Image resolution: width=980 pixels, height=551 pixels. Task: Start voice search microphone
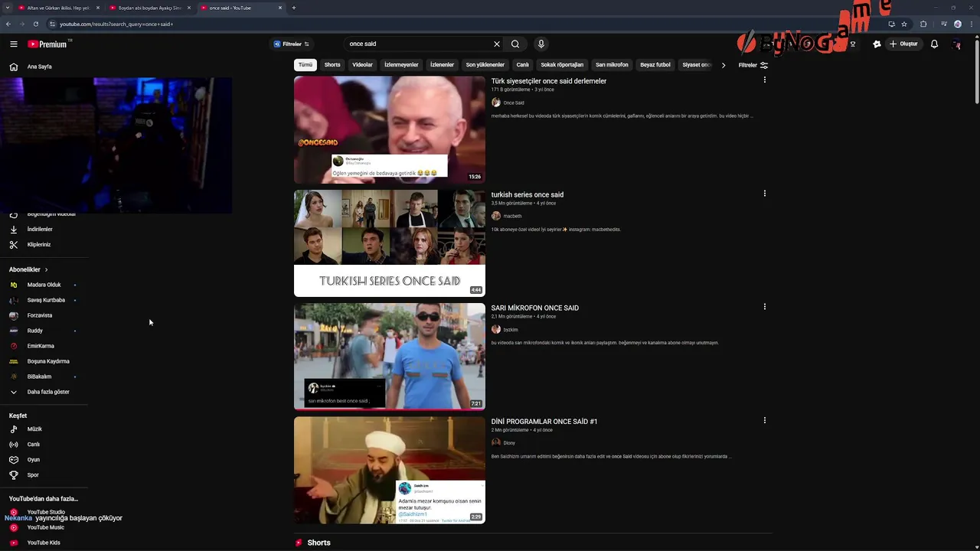coord(541,44)
